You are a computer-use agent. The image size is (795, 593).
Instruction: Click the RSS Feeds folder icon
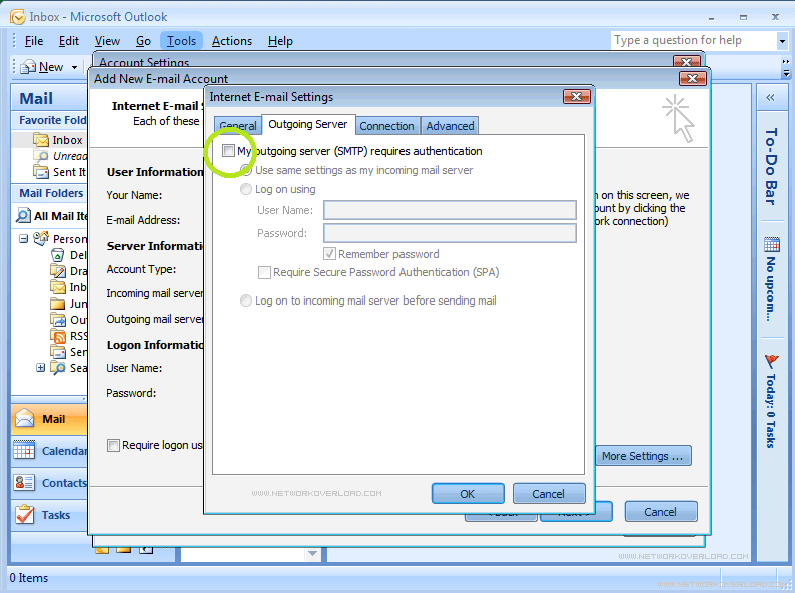[x=59, y=336]
